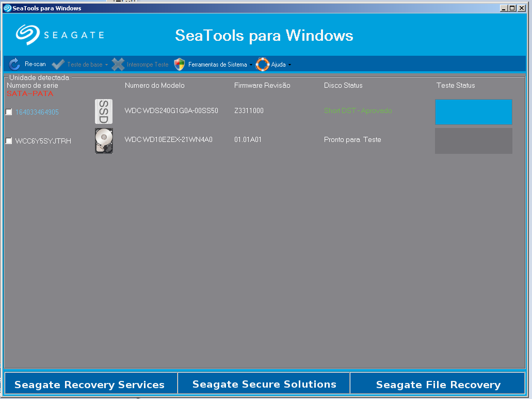This screenshot has width=532, height=399.
Task: Click the Numero de serie column header
Action: tap(32, 86)
